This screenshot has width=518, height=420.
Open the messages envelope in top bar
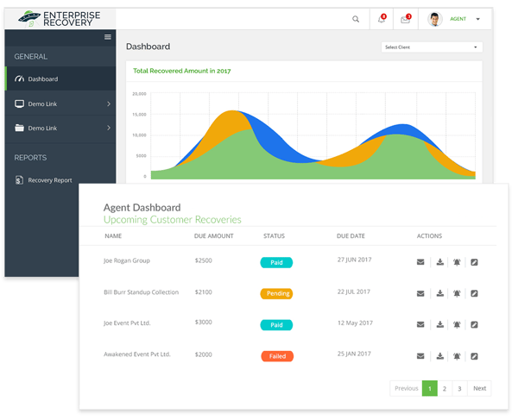click(x=406, y=19)
